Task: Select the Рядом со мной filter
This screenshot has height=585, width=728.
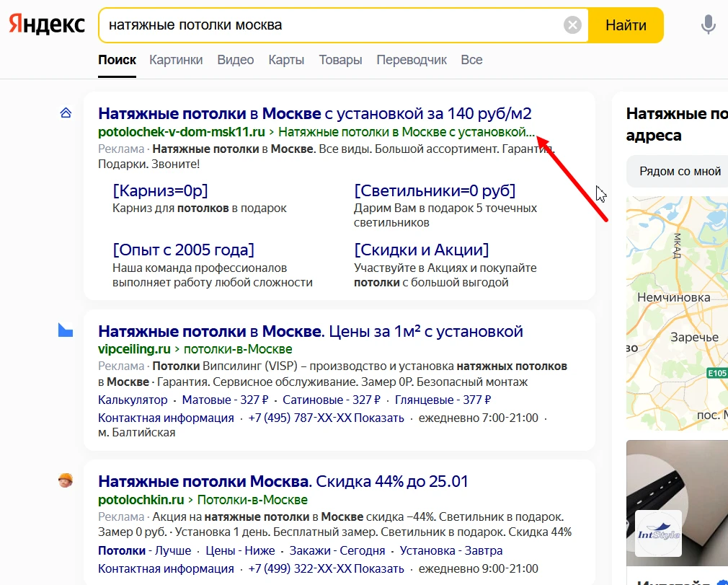Action: [680, 172]
